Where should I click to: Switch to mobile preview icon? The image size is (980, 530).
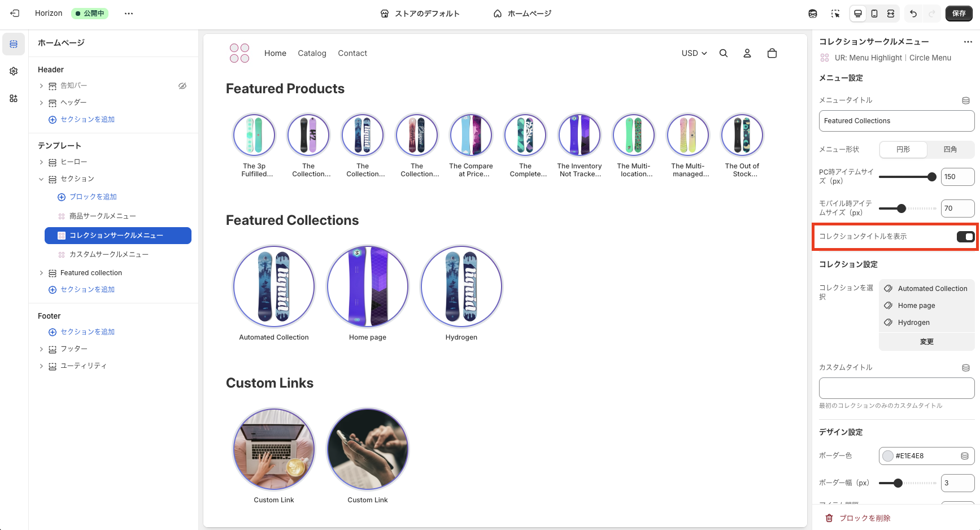point(874,14)
